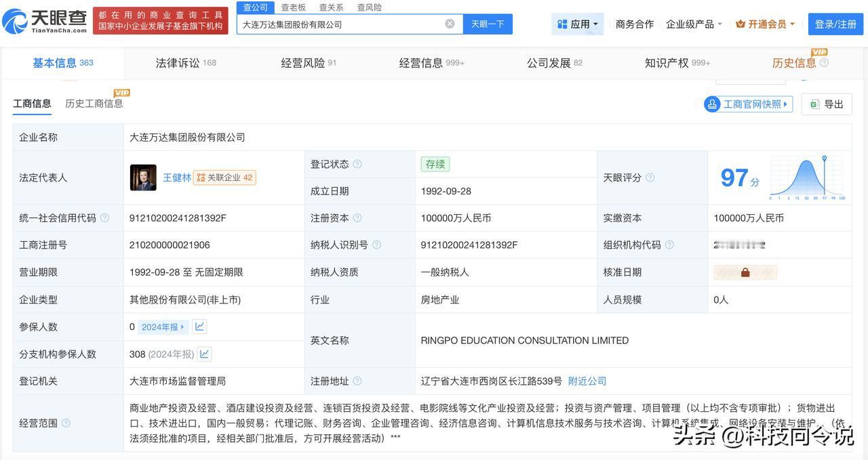Expand the 开通会员 dropdown arrow
This screenshot has height=460, width=868.
click(x=792, y=24)
